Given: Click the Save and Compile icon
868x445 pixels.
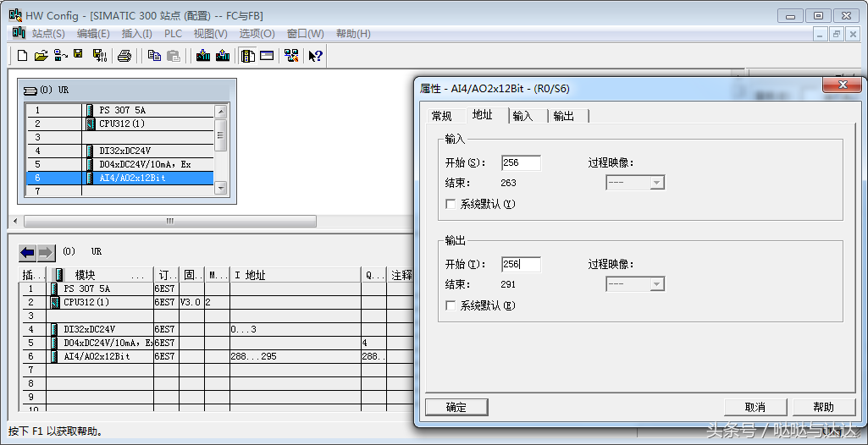Looking at the screenshot, I should pos(100,55).
